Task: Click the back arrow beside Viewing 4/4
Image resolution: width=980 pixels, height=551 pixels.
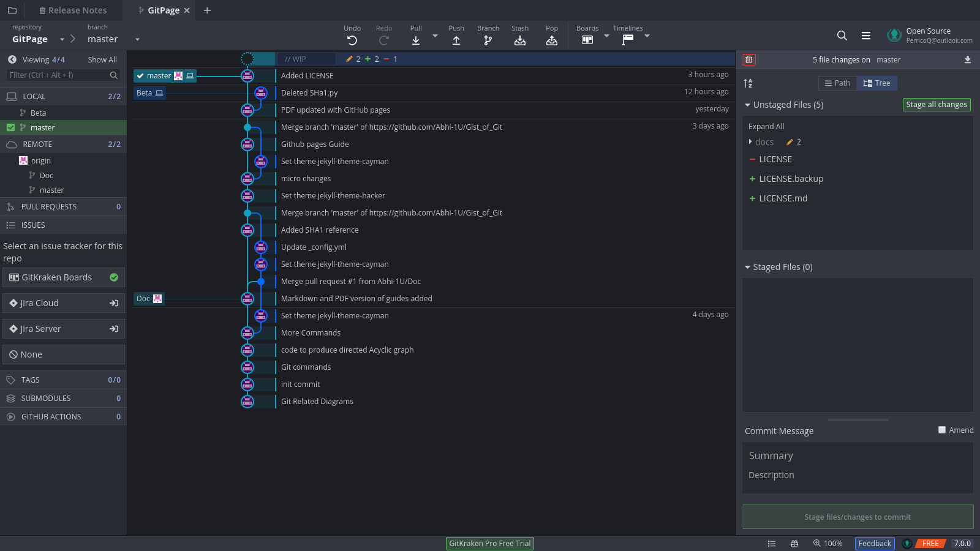Action: pyautogui.click(x=12, y=59)
